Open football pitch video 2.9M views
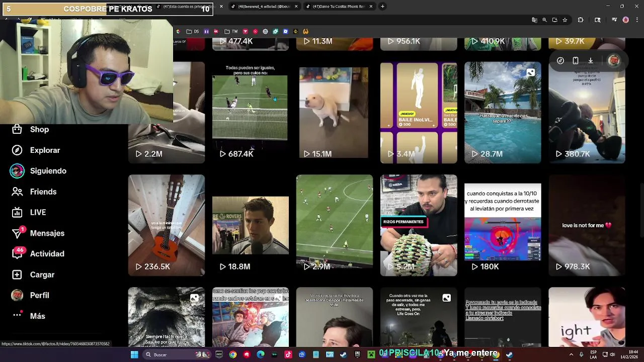The width and height of the screenshot is (644, 362). (x=335, y=225)
